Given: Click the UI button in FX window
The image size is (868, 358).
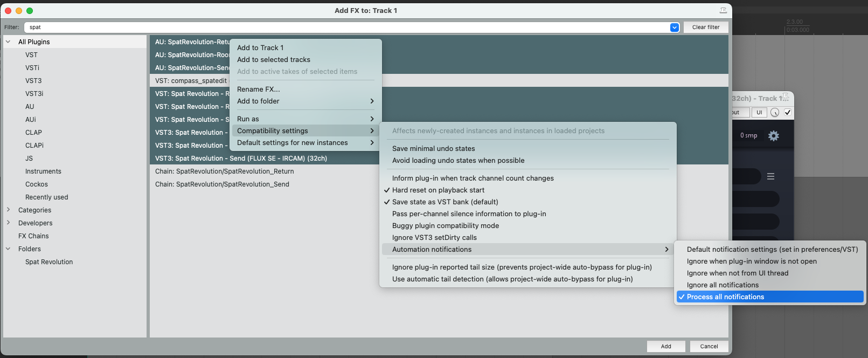Looking at the screenshot, I should (x=759, y=113).
